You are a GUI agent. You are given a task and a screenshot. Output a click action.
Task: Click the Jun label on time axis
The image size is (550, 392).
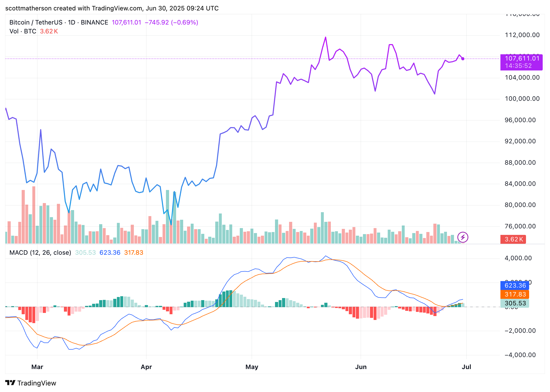pos(361,367)
